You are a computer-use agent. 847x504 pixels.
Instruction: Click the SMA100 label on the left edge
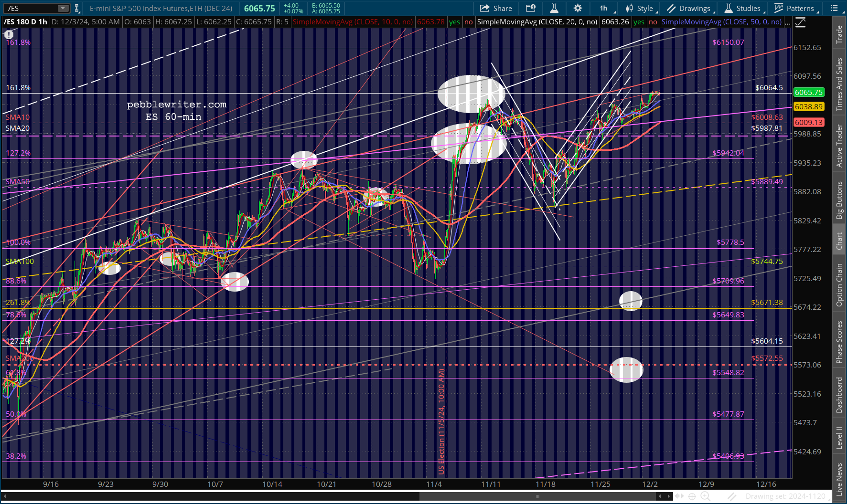[20, 261]
